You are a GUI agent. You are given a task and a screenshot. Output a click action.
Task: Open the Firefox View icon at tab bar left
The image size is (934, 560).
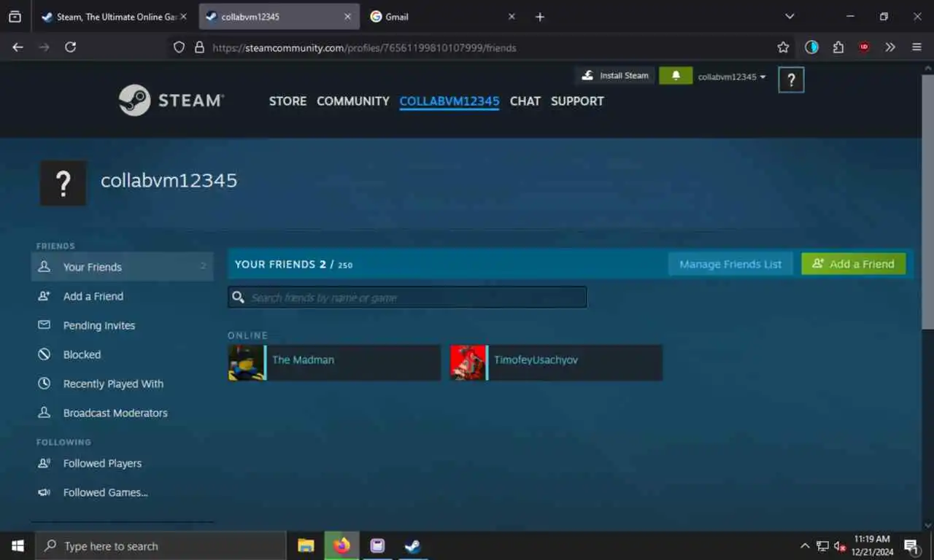tap(15, 17)
